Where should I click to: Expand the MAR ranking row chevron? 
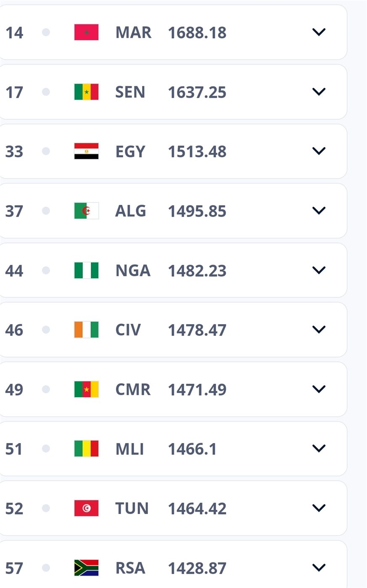[x=319, y=32]
